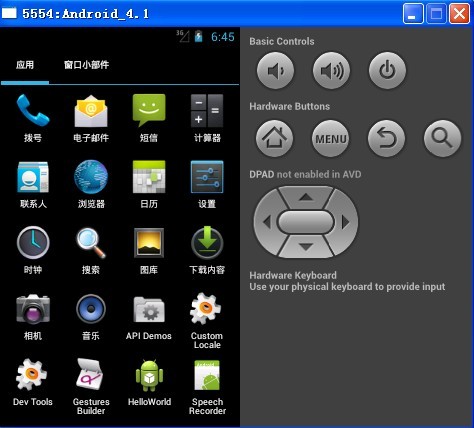474x428 pixels.
Task: Launch the Custom Locale app
Action: 207,321
